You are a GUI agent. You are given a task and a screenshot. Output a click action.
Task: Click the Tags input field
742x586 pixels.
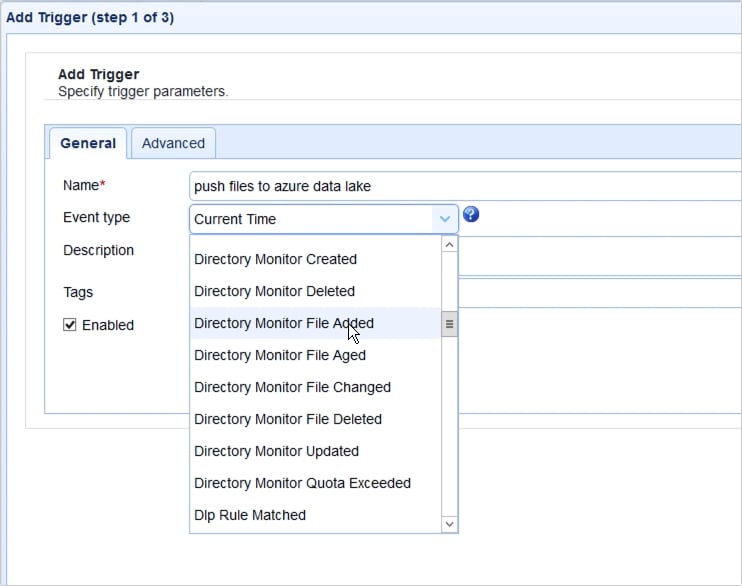click(x=600, y=293)
